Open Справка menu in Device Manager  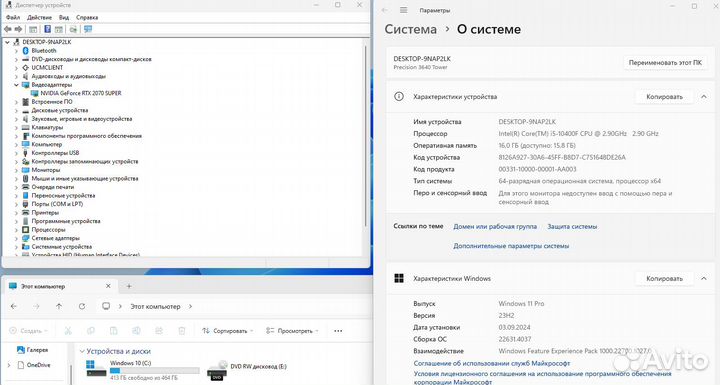[87, 17]
